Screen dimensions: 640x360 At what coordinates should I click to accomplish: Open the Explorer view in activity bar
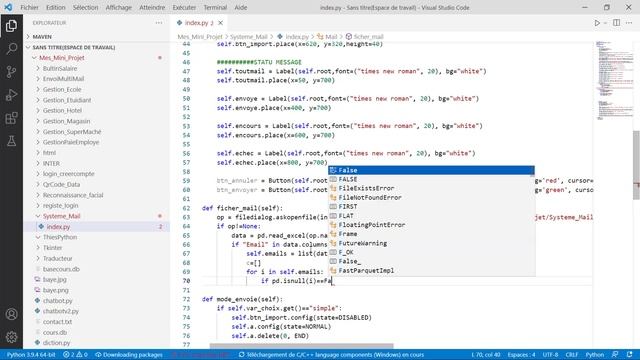pyautogui.click(x=11, y=26)
